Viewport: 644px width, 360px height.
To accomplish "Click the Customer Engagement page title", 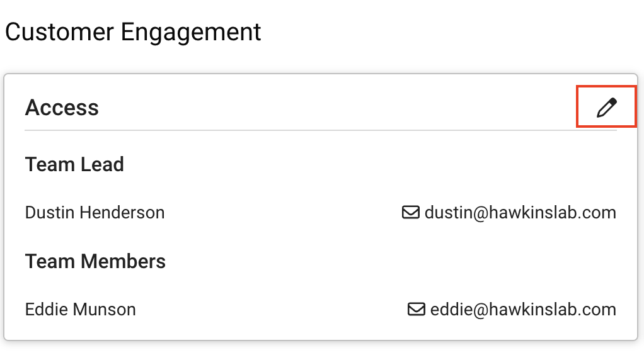I will click(x=133, y=32).
